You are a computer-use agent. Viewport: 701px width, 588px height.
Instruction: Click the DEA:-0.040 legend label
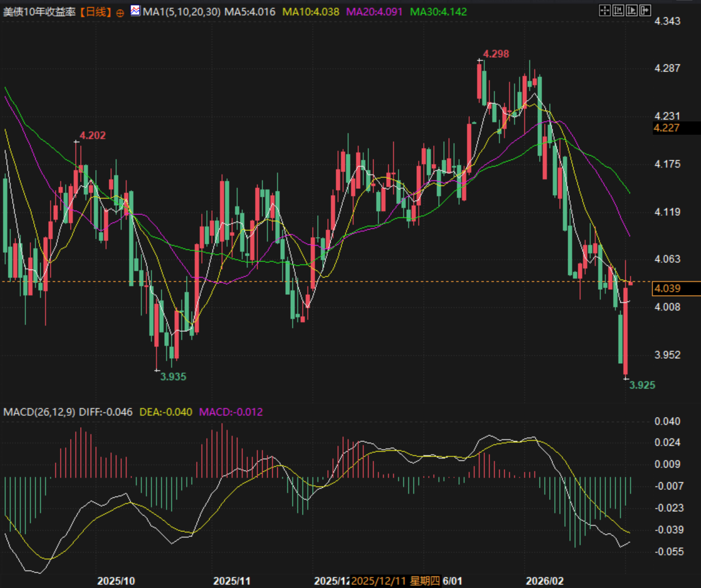(166, 412)
